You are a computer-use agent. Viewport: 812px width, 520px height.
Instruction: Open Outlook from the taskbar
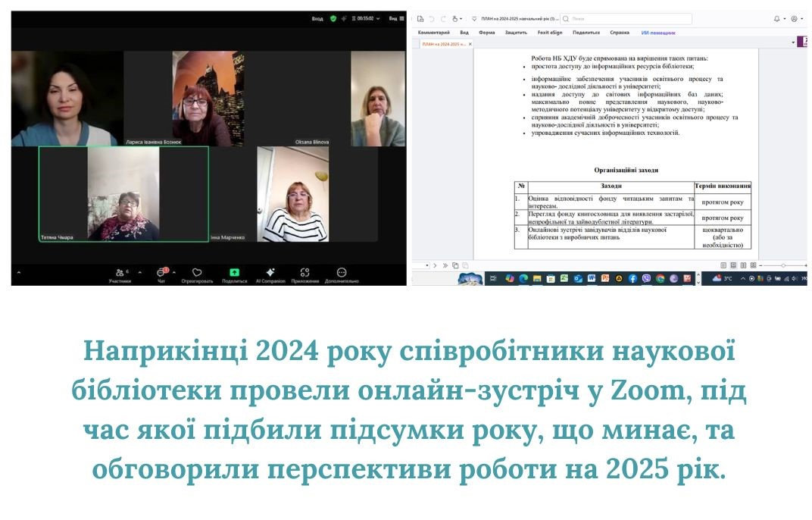pyautogui.click(x=578, y=278)
